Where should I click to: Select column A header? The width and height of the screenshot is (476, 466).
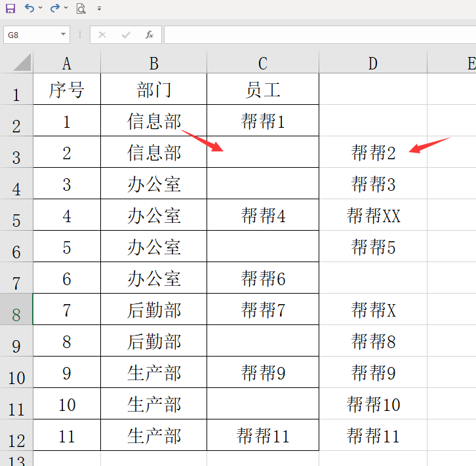(x=67, y=62)
